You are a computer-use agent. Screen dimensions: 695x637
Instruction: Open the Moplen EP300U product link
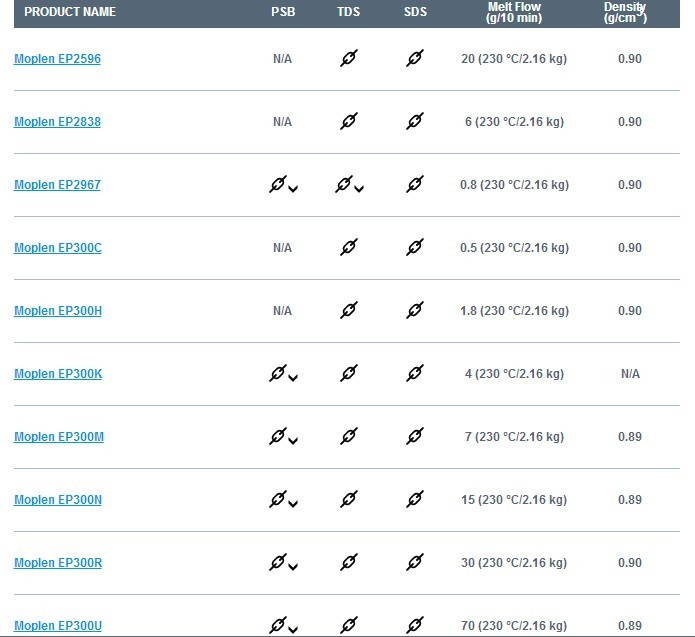pos(58,625)
